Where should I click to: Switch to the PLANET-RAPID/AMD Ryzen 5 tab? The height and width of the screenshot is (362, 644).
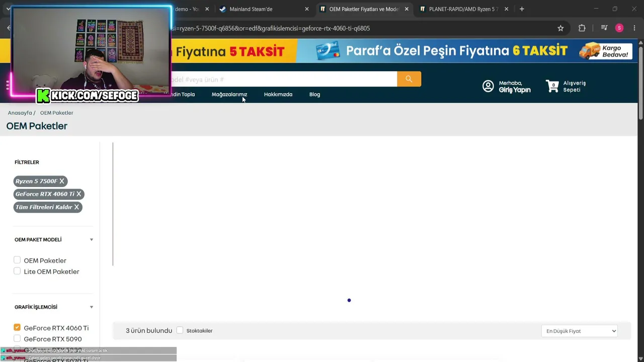[x=463, y=9]
